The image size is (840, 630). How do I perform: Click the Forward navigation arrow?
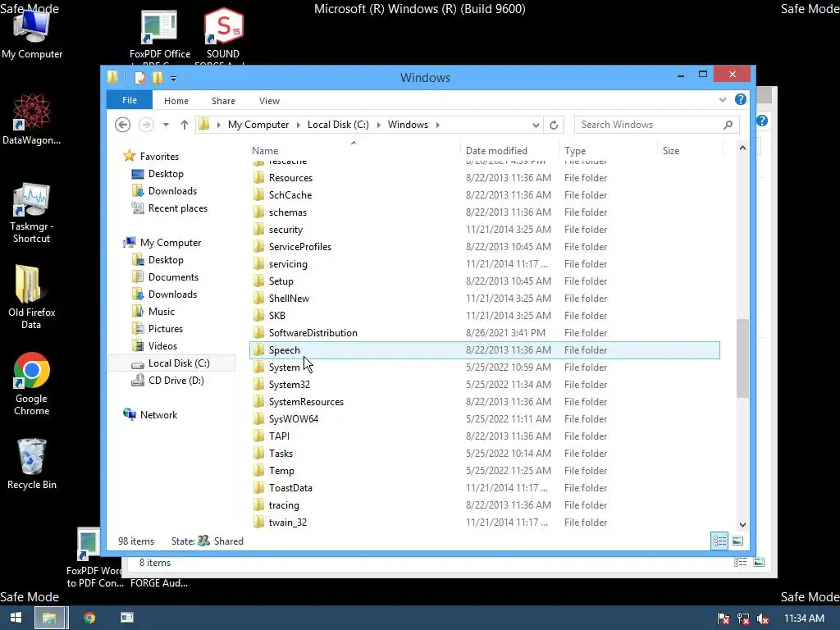(x=146, y=125)
